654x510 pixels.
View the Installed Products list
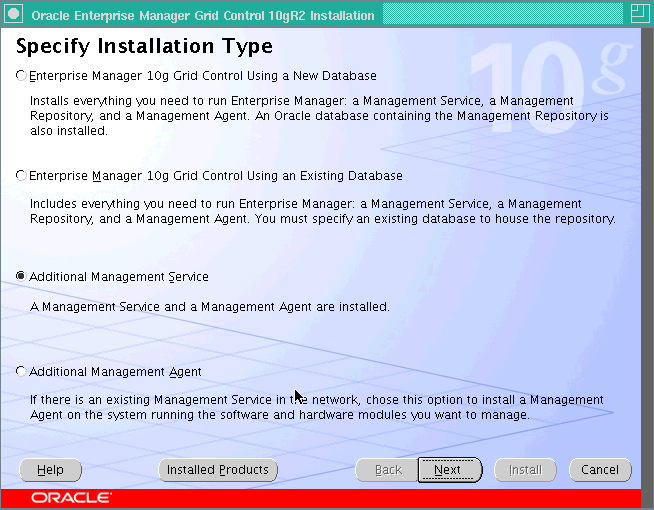tap(218, 470)
